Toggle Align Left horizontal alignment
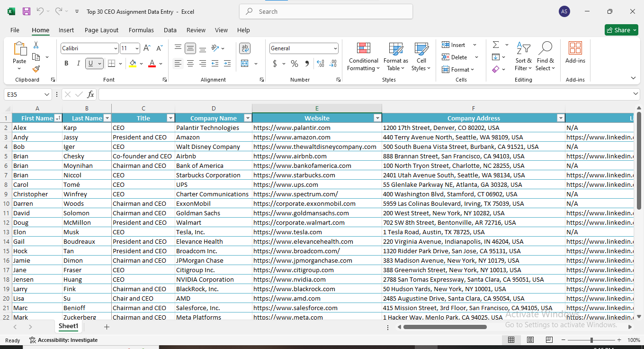Viewport: 644px width, 349px height. (x=178, y=64)
